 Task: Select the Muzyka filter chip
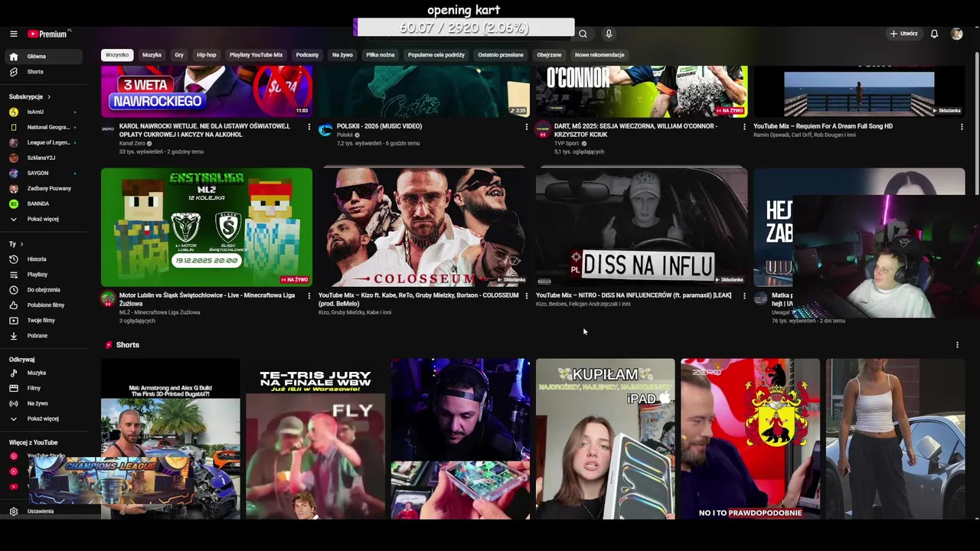(x=152, y=55)
